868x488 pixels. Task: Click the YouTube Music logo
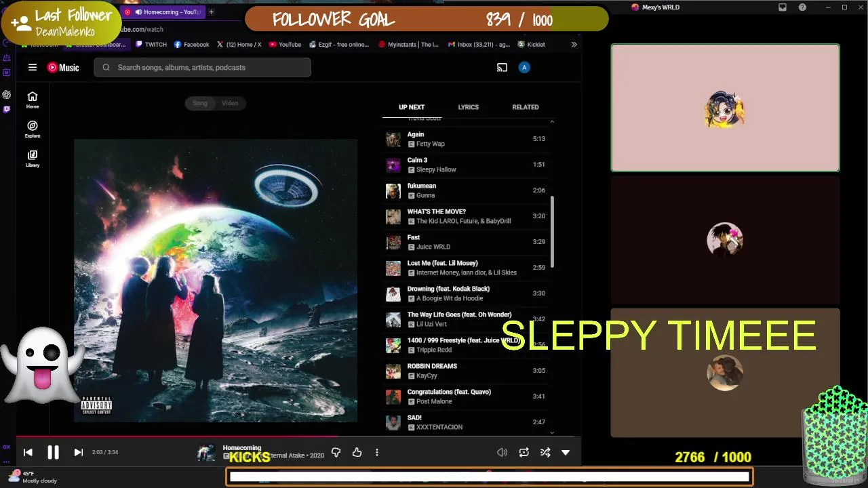63,67
